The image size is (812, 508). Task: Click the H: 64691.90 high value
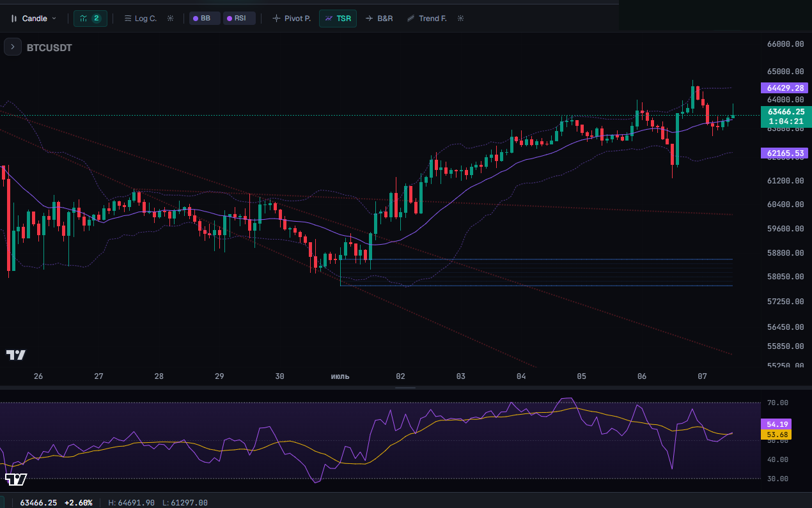(131, 503)
